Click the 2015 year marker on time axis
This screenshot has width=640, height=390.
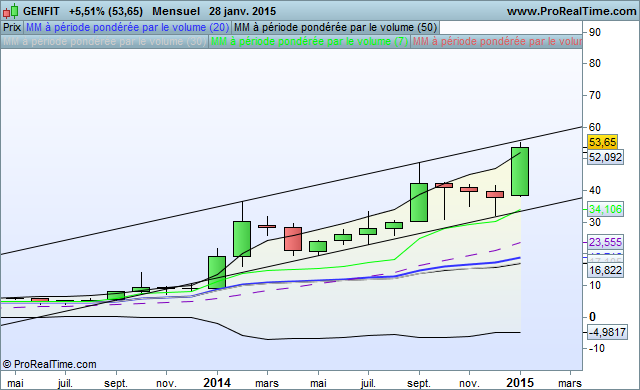pyautogui.click(x=520, y=383)
